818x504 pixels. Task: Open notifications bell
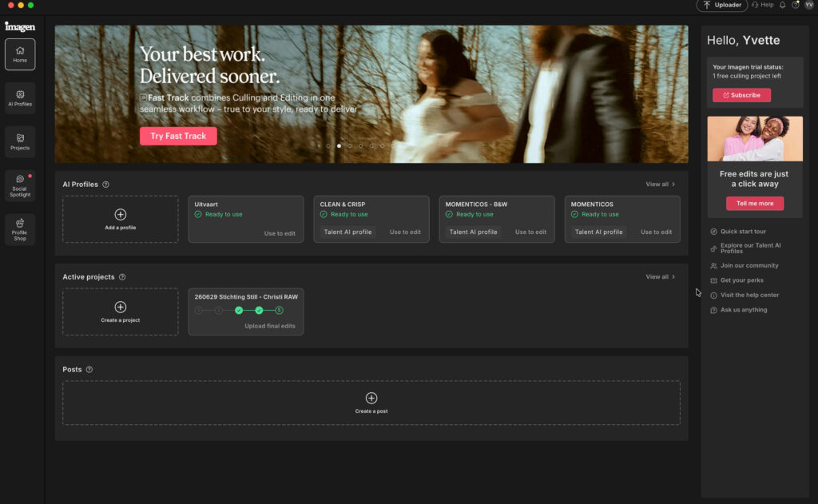pos(783,5)
